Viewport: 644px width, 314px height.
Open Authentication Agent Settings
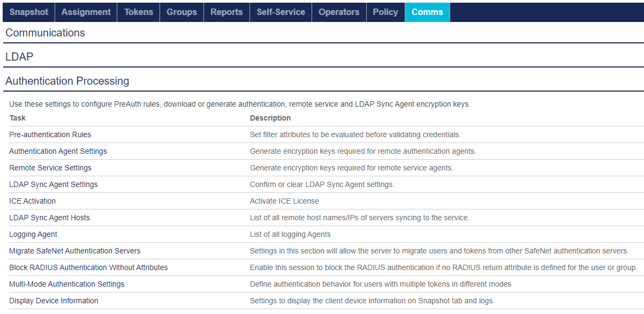pyautogui.click(x=58, y=151)
